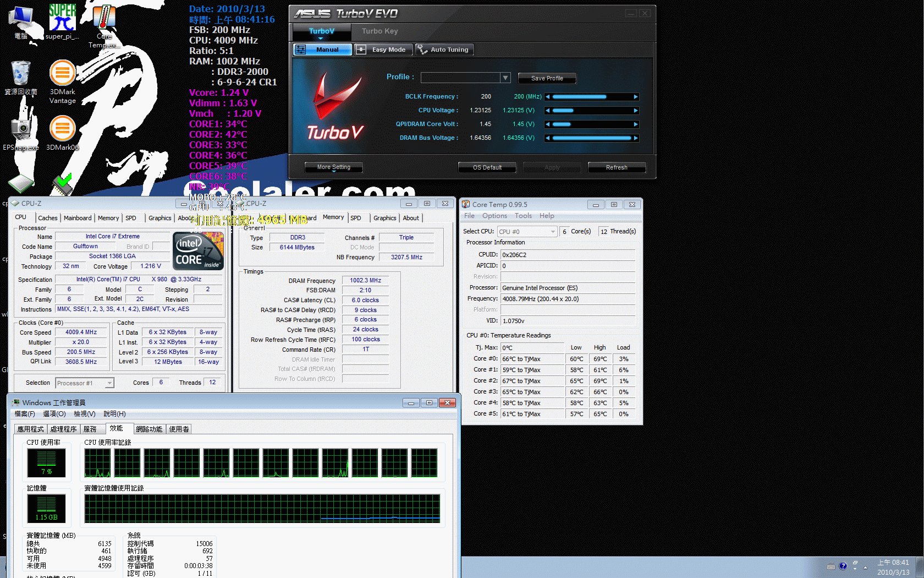The image size is (924, 578).
Task: Click the BCLK Frequency slider track
Action: (x=592, y=97)
